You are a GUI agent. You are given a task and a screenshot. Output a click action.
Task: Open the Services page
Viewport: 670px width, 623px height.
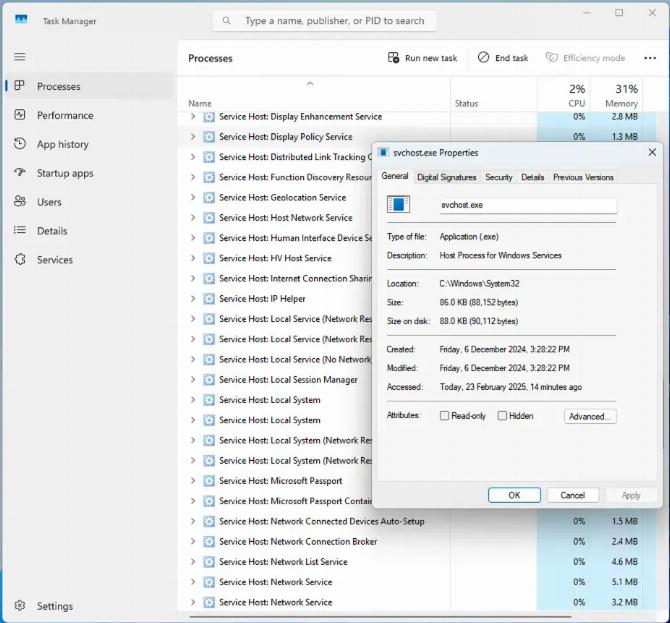[x=90, y=260]
